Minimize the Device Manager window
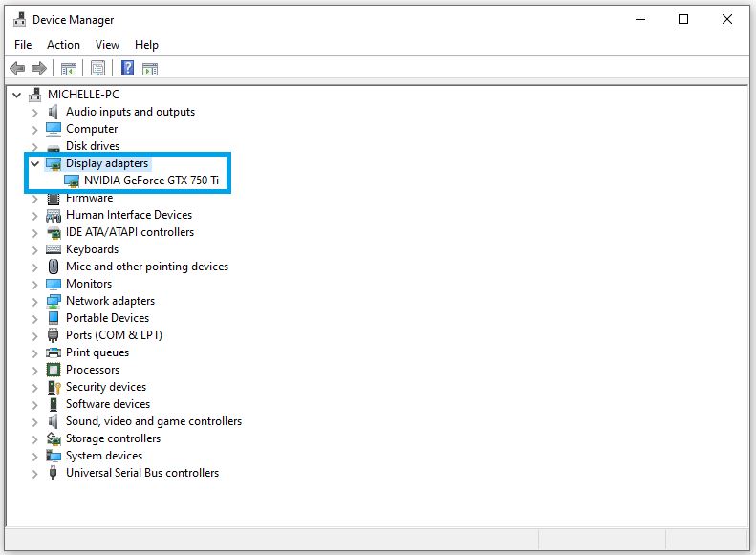 click(640, 19)
